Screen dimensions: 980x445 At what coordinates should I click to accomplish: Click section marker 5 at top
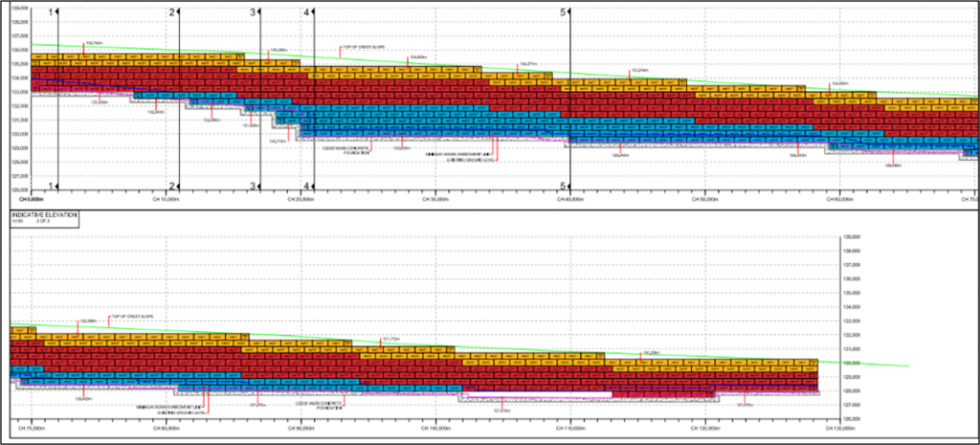(564, 11)
